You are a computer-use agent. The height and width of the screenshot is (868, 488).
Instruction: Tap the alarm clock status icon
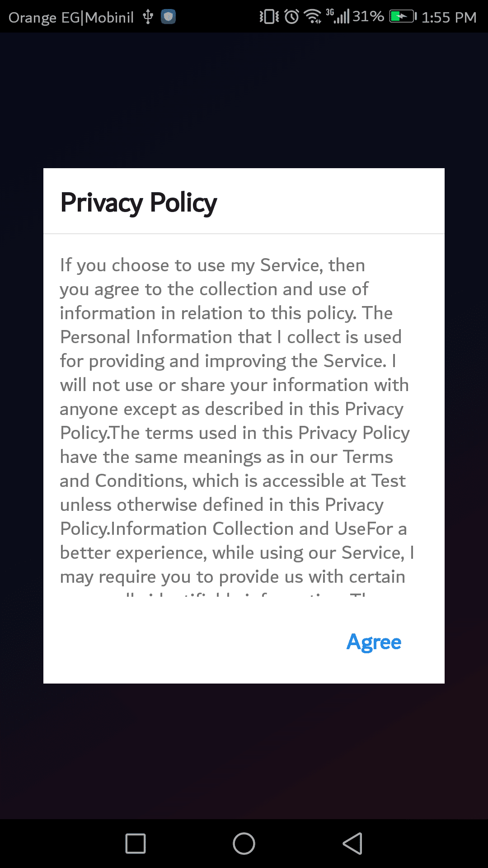click(292, 17)
